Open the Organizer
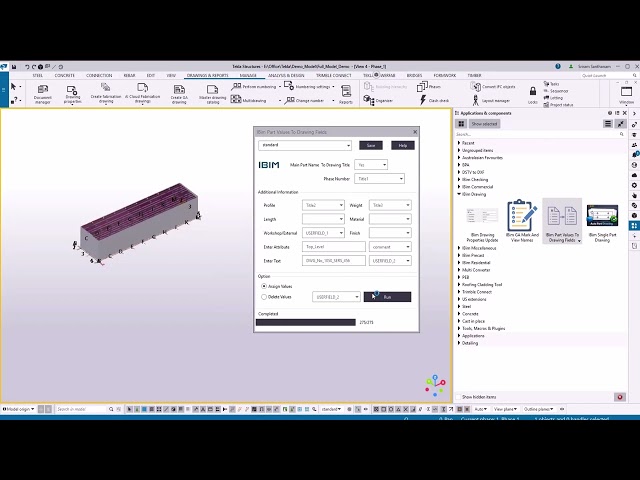The width and height of the screenshot is (640, 480). tap(378, 100)
